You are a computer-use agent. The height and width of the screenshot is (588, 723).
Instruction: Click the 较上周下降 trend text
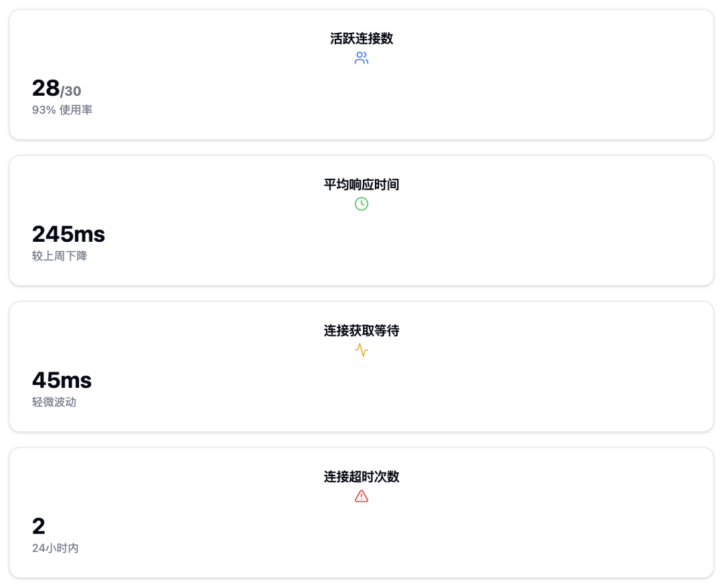click(60, 256)
